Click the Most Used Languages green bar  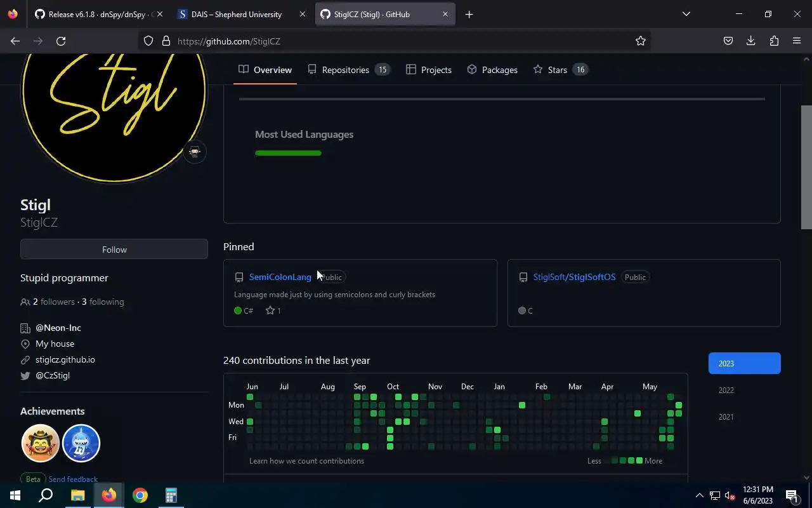[288, 153]
